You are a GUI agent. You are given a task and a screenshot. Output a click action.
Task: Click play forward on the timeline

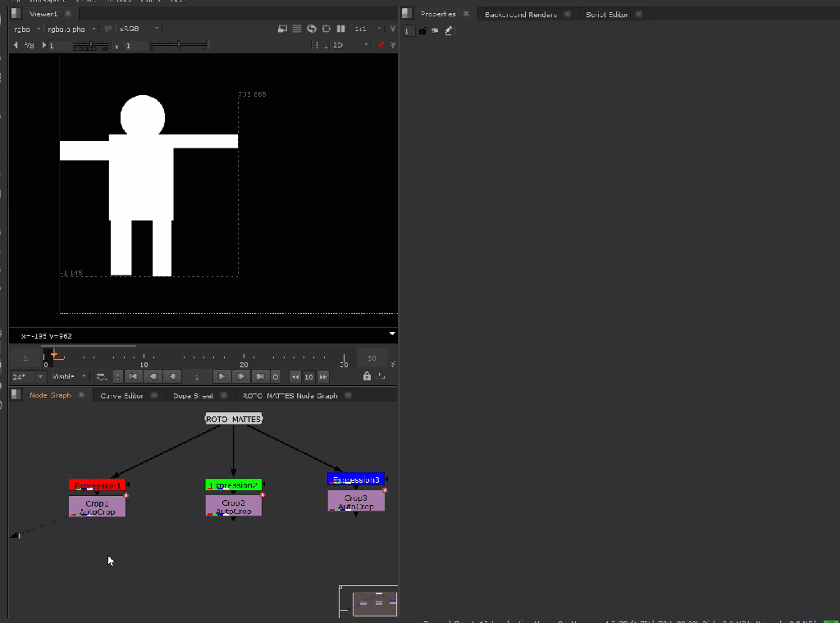[x=221, y=376]
